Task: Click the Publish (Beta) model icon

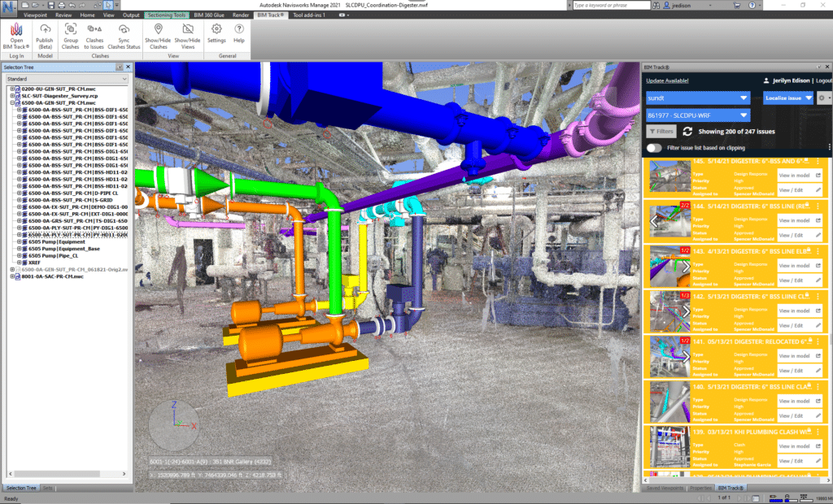Action: tap(45, 28)
